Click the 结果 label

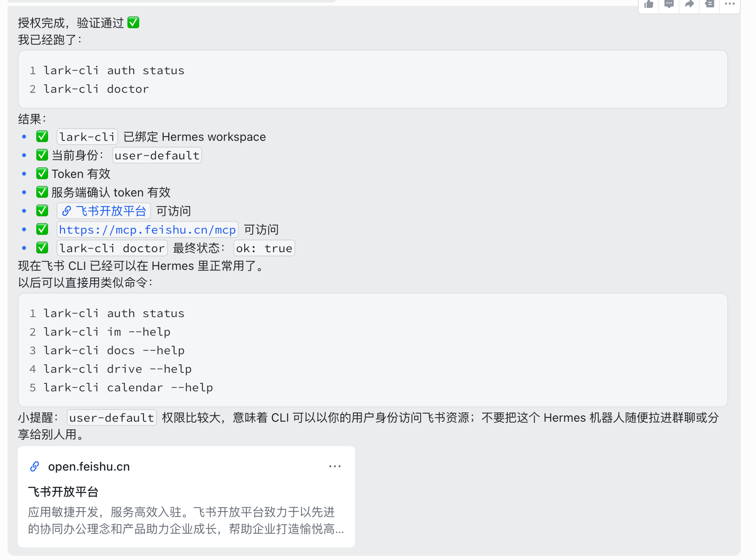click(x=32, y=119)
